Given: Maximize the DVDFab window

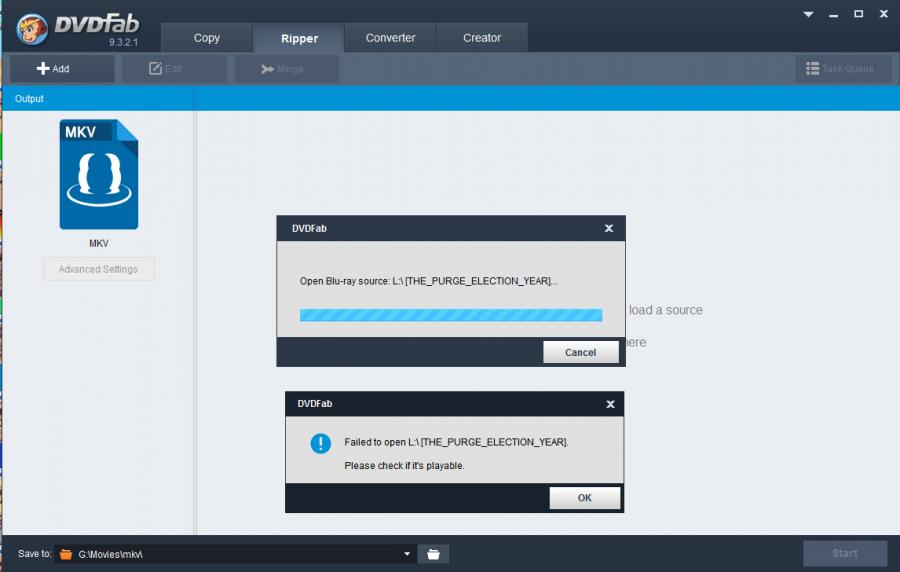Looking at the screenshot, I should click(859, 14).
